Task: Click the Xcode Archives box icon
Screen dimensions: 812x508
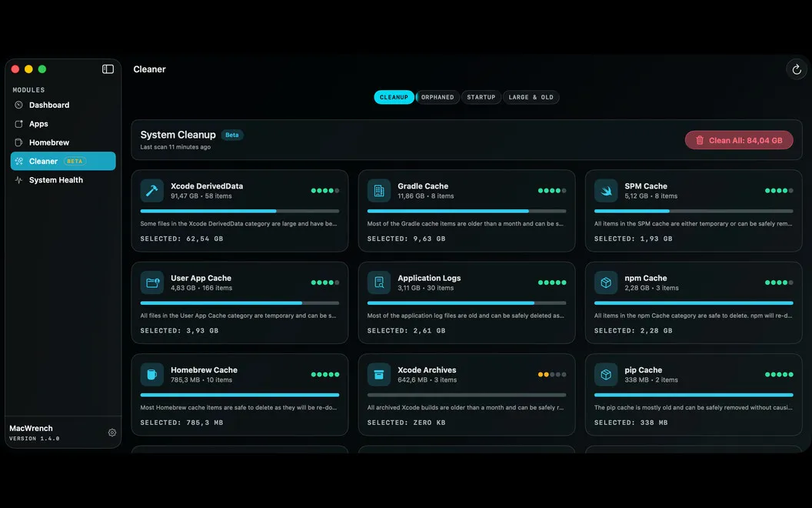Action: pyautogui.click(x=379, y=374)
